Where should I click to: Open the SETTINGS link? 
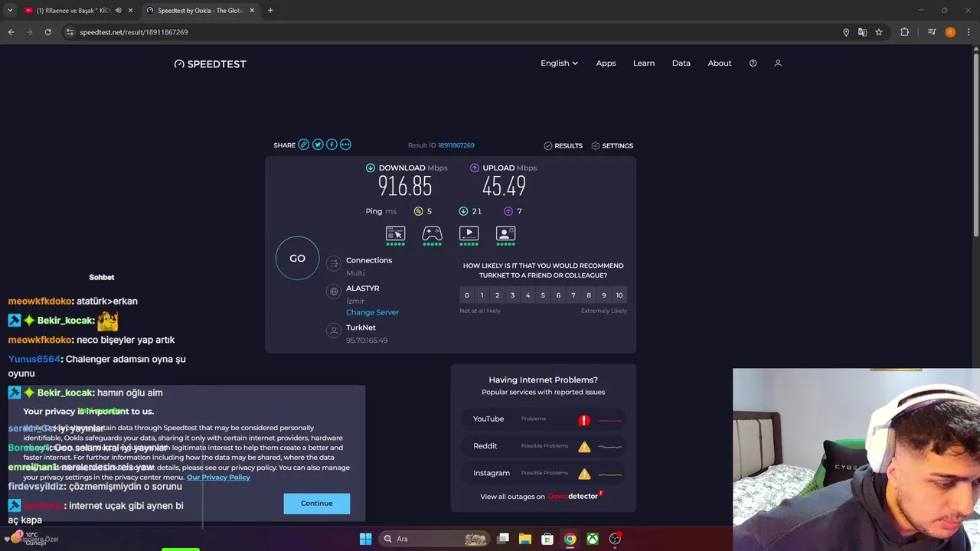[612, 145]
